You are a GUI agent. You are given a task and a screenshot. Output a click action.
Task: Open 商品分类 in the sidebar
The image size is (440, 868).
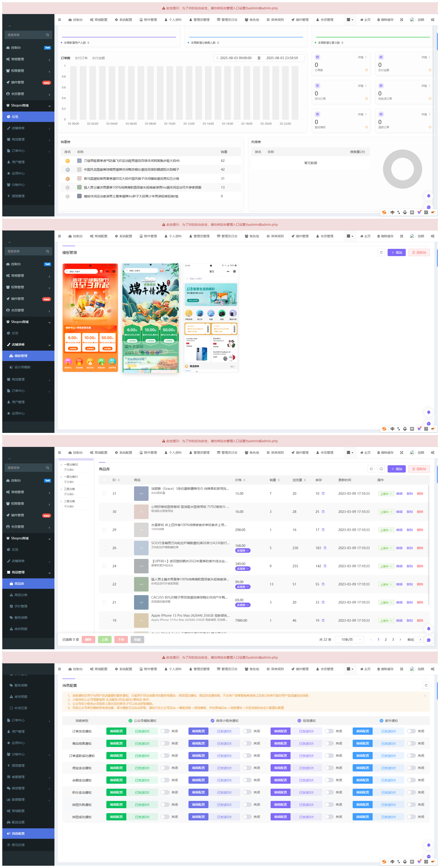pyautogui.click(x=21, y=595)
